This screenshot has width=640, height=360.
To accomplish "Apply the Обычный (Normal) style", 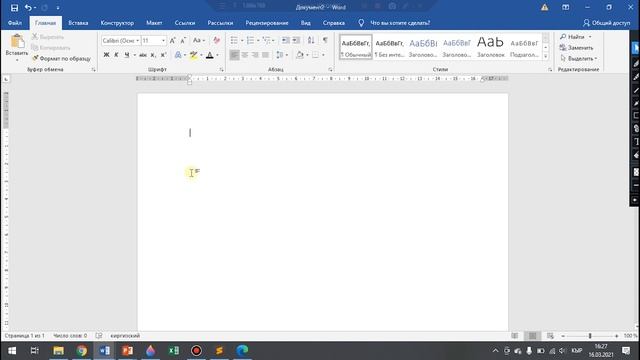I will click(x=356, y=47).
